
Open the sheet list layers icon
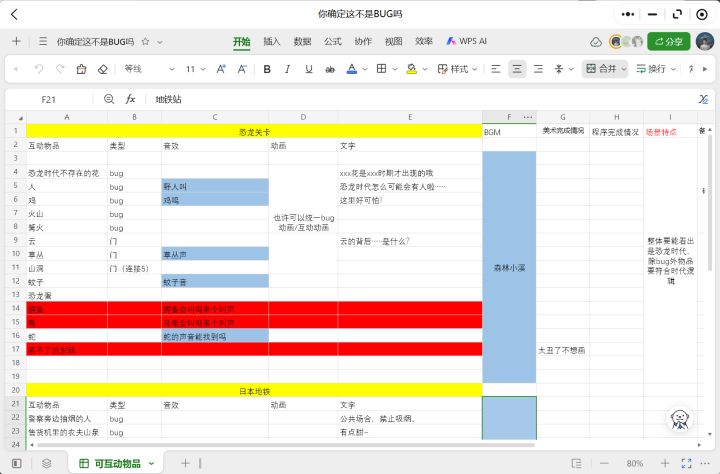coord(46,463)
